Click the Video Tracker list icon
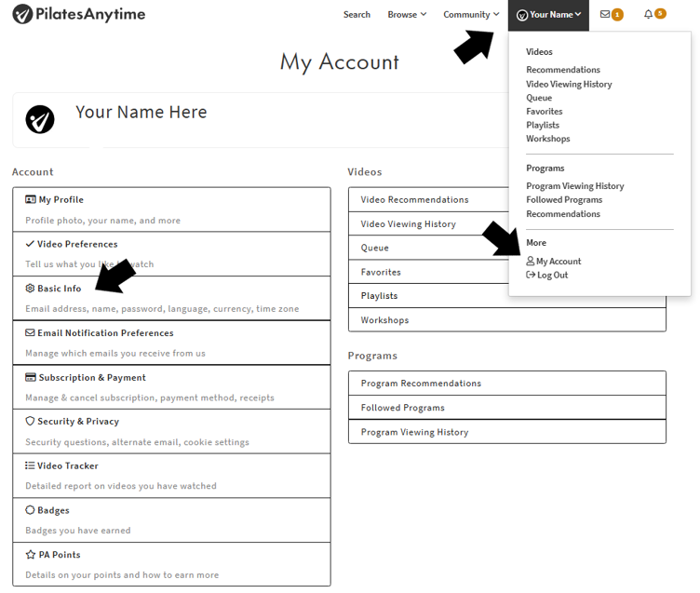 30,465
